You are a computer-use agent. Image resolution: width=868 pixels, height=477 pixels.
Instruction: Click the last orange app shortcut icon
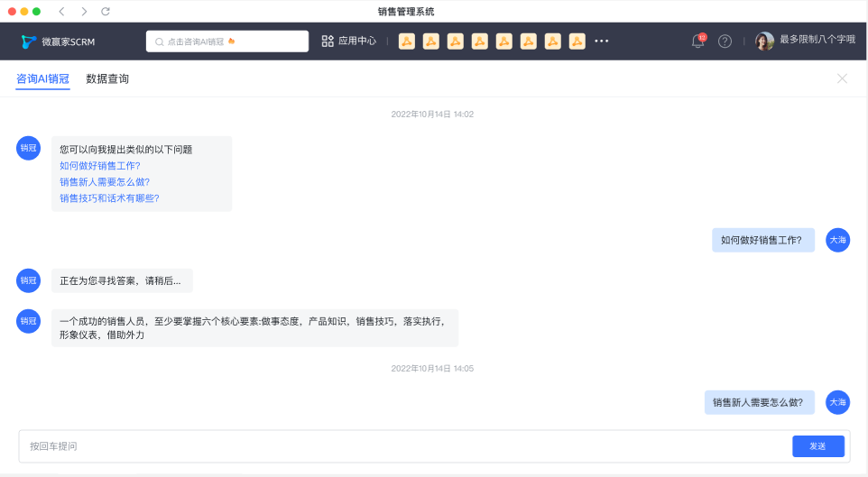click(577, 41)
